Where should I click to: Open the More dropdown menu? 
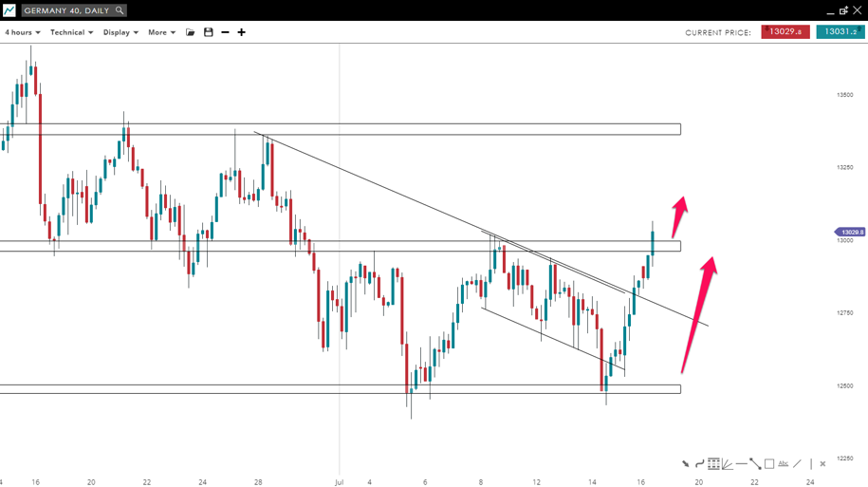click(161, 32)
